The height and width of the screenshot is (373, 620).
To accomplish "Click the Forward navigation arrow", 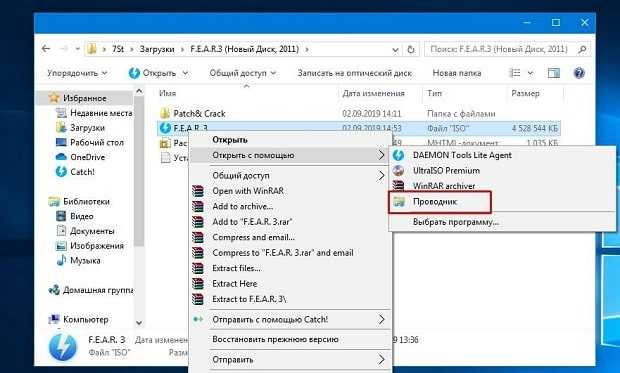I will click(x=63, y=49).
